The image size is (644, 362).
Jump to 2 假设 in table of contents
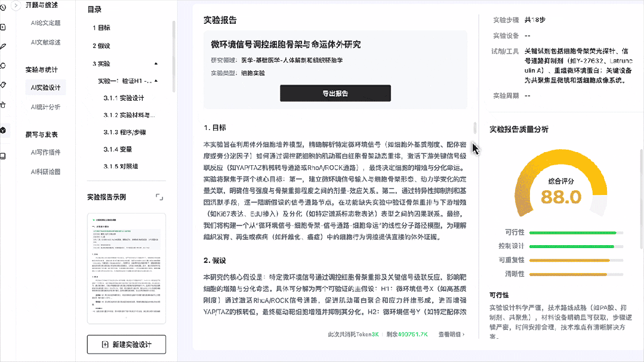(x=101, y=45)
